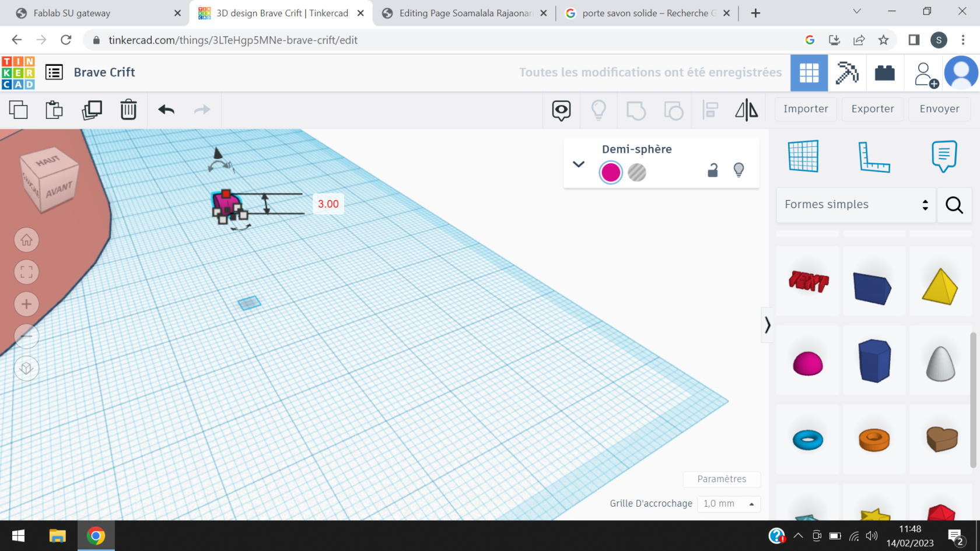Invite collaborators with add-person icon
This screenshot has width=980, height=551.
[926, 75]
